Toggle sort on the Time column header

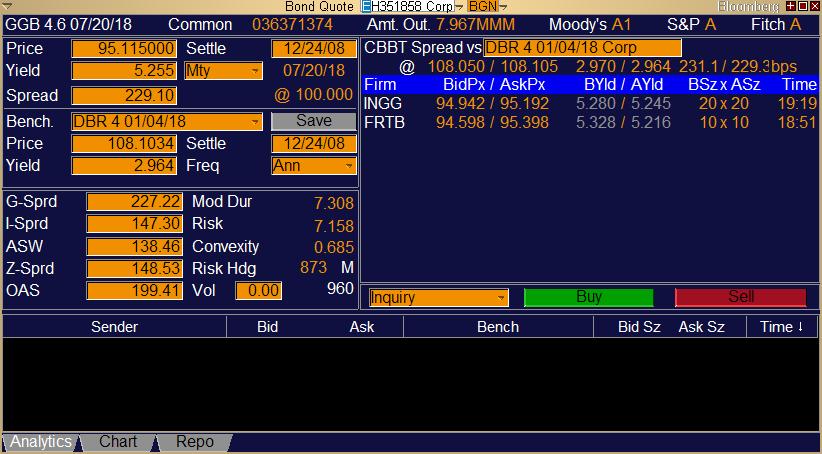tap(782, 327)
